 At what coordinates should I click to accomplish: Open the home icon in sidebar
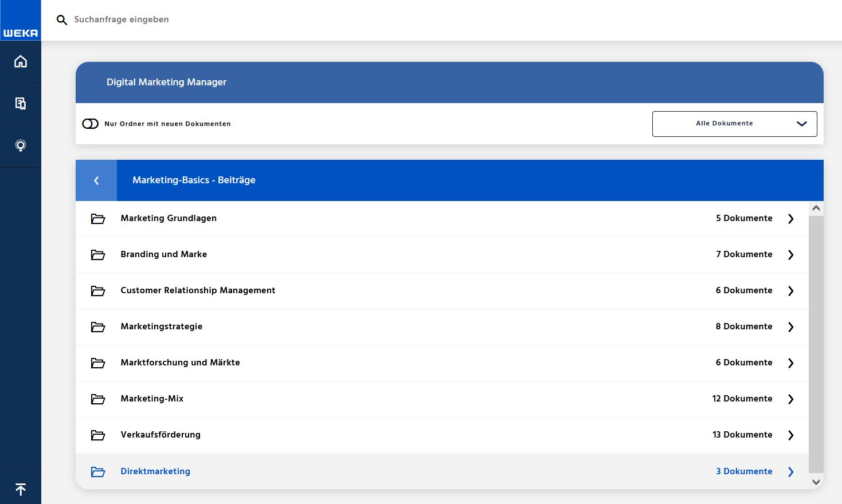pos(21,61)
